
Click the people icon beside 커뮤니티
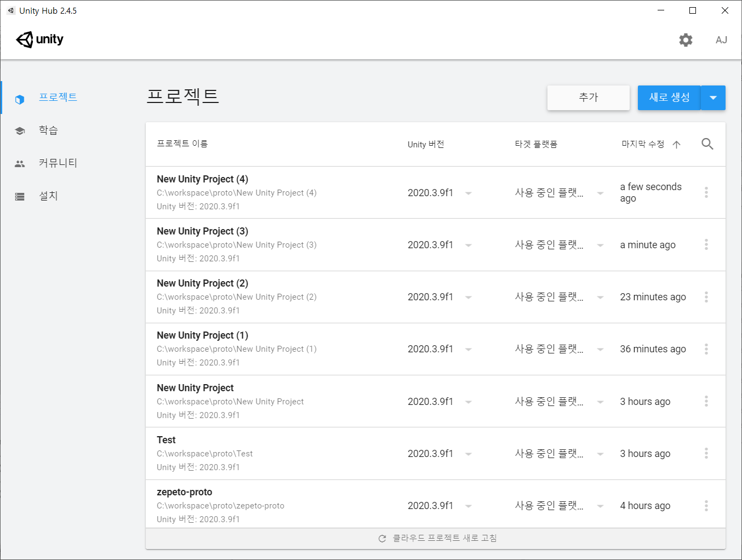[20, 164]
